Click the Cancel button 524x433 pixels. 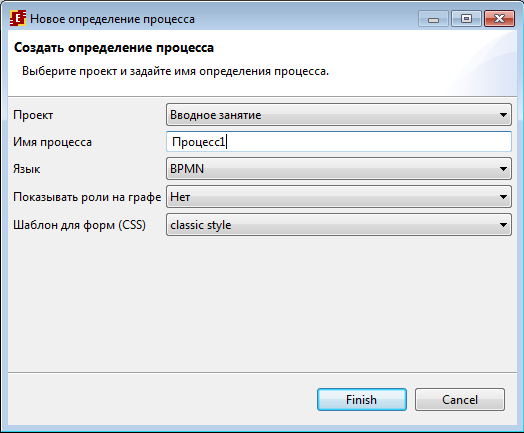(x=460, y=400)
